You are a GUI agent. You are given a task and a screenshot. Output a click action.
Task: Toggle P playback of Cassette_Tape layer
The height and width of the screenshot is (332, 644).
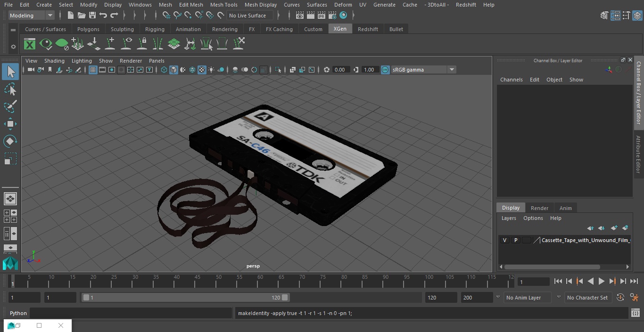[515, 240]
